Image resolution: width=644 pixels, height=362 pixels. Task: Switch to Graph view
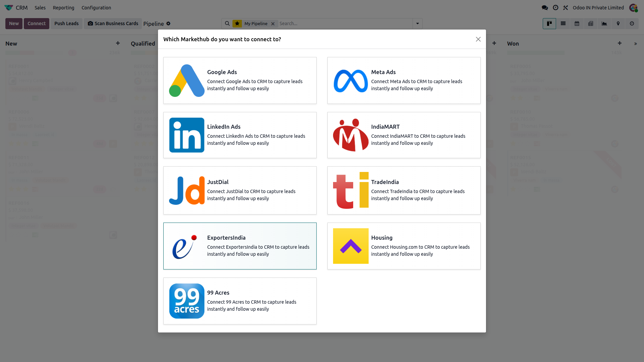(x=604, y=23)
